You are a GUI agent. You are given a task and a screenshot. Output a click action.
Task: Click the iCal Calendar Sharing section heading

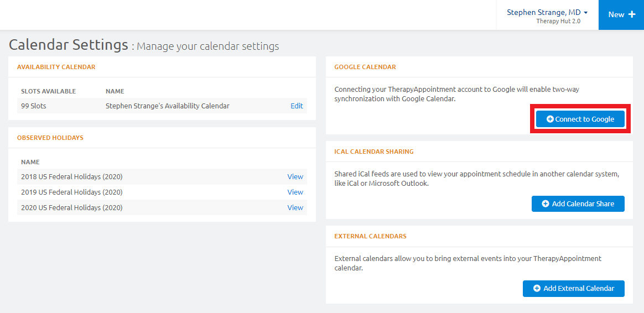(373, 152)
